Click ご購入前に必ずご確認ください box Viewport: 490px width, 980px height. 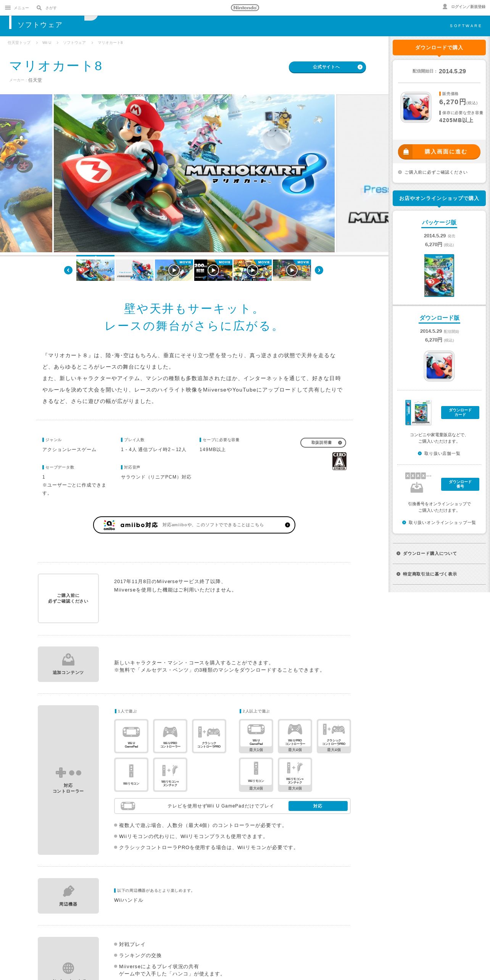point(68,598)
